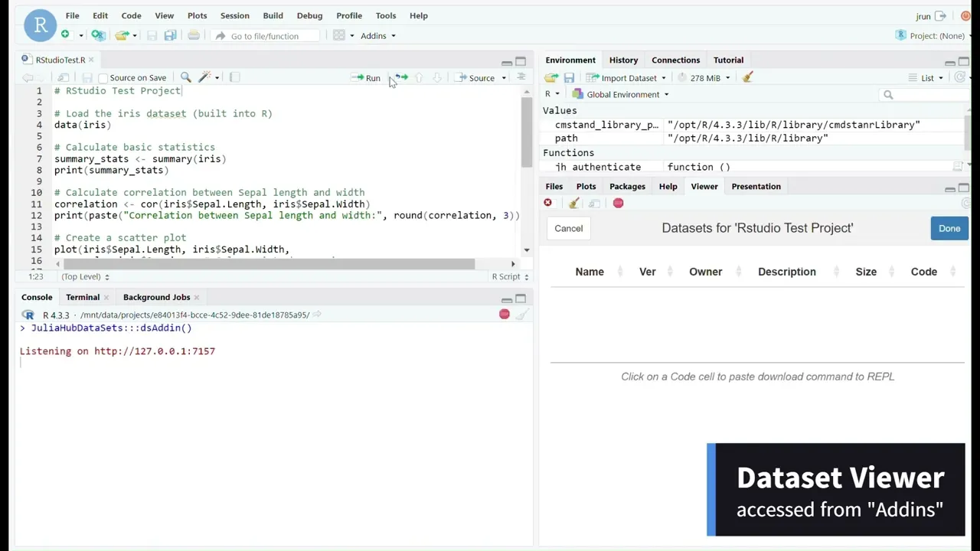Toggle the Source on Save checkbox
This screenshot has height=551, width=980.
coord(103,78)
